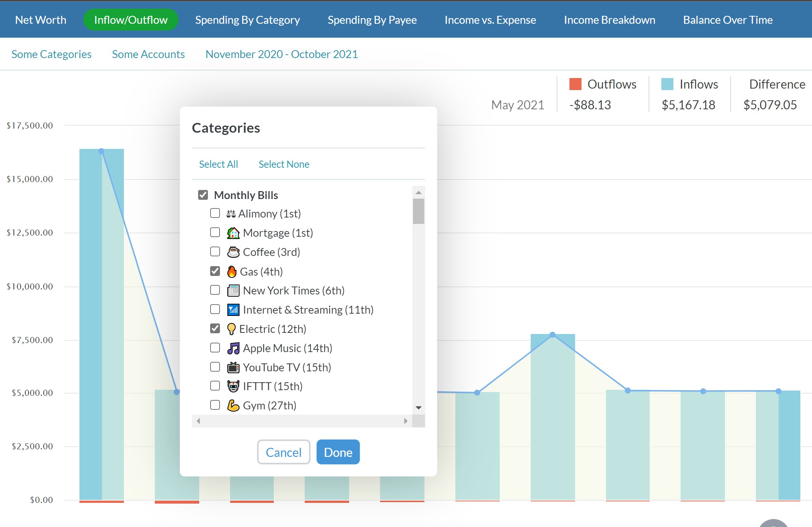Viewport: 812px width, 527px height.
Task: Click the Select All link
Action: (218, 164)
